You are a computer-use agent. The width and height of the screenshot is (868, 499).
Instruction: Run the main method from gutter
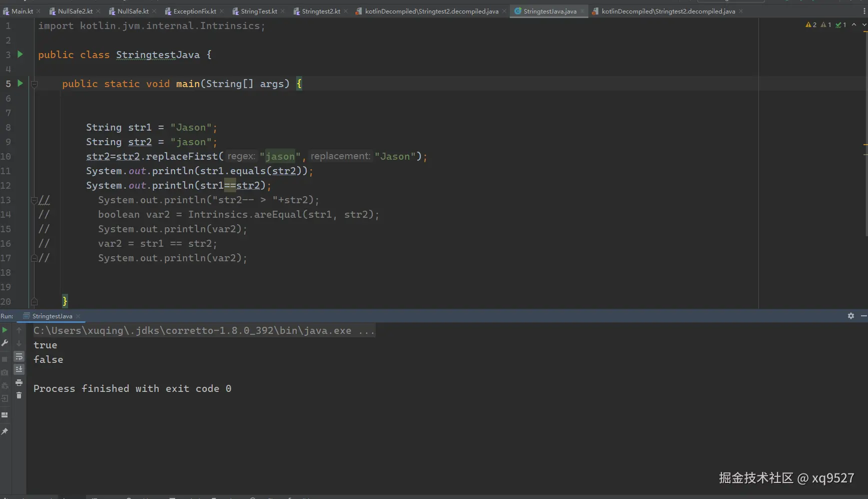point(20,83)
